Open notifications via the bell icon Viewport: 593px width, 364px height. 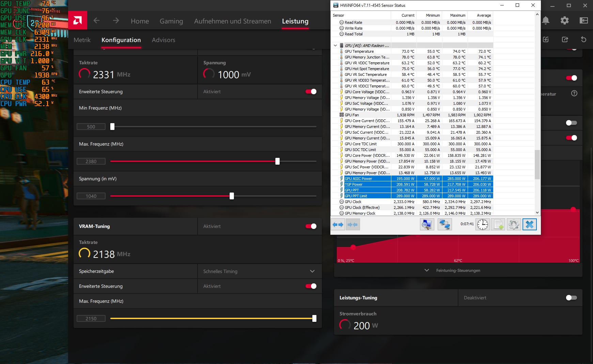tap(546, 20)
